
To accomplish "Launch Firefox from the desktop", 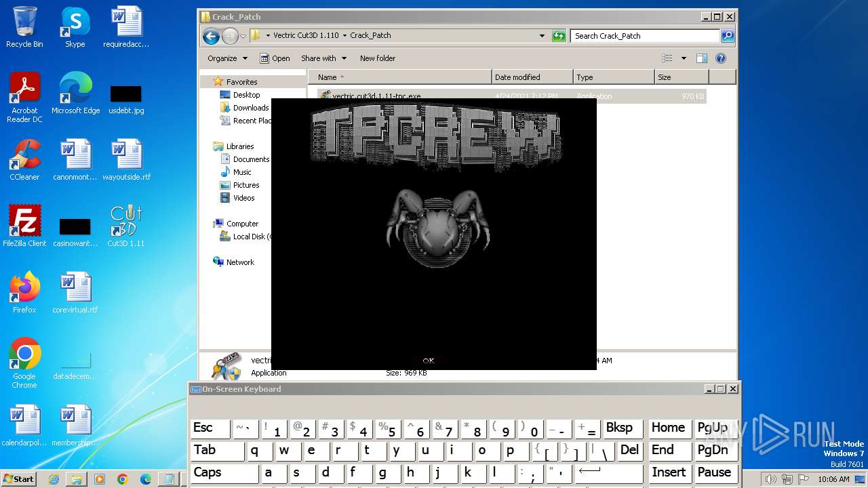I will point(24,293).
